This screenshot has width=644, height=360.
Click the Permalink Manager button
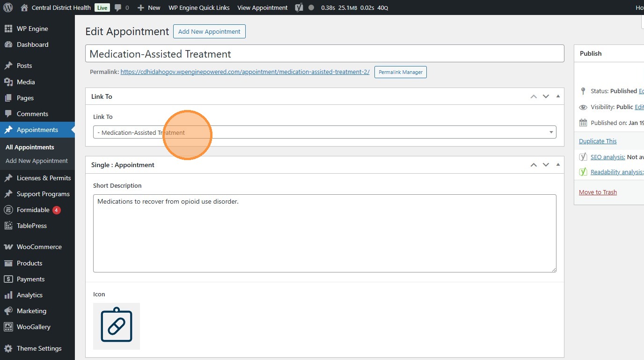tap(400, 72)
